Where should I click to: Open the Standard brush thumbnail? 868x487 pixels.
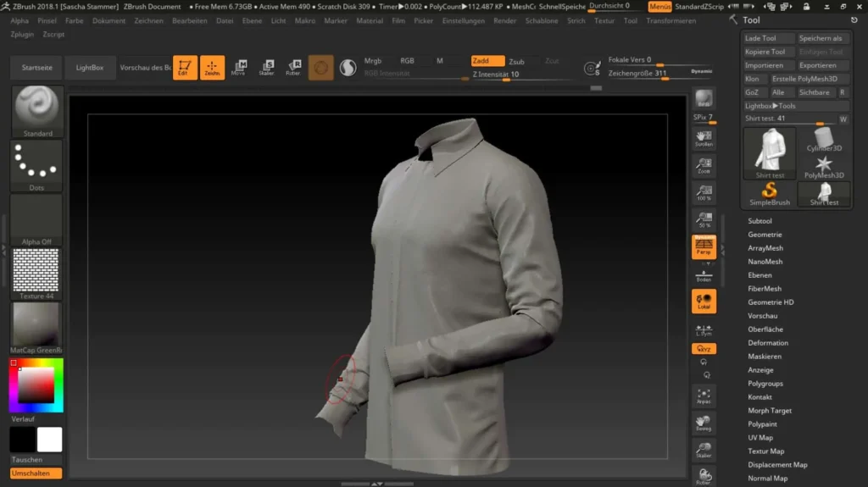coord(37,111)
